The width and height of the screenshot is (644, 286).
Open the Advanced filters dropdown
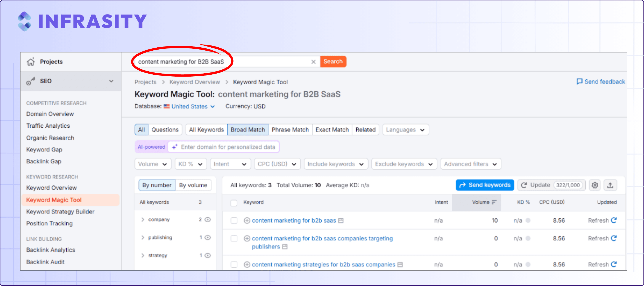(471, 164)
